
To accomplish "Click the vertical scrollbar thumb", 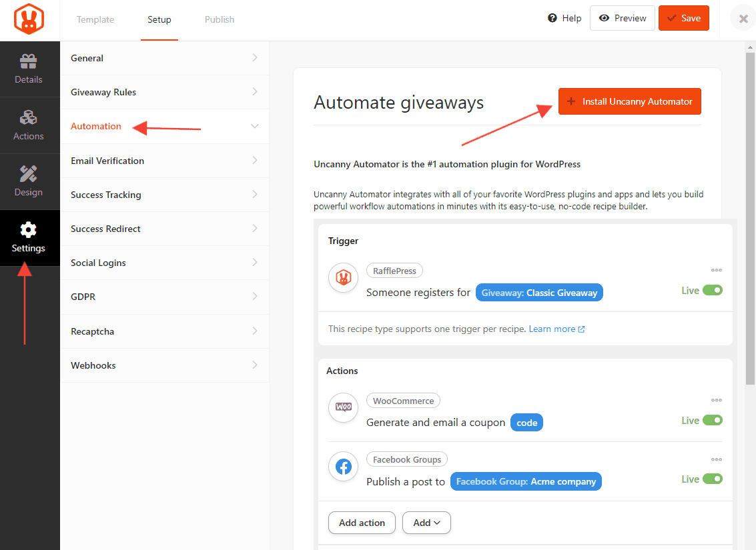I will 750,219.
